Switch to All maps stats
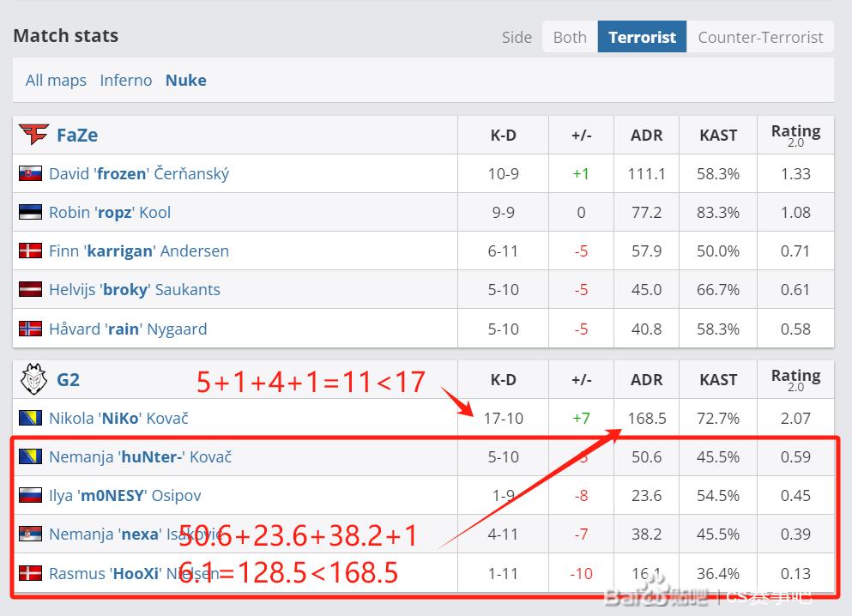 tap(56, 81)
